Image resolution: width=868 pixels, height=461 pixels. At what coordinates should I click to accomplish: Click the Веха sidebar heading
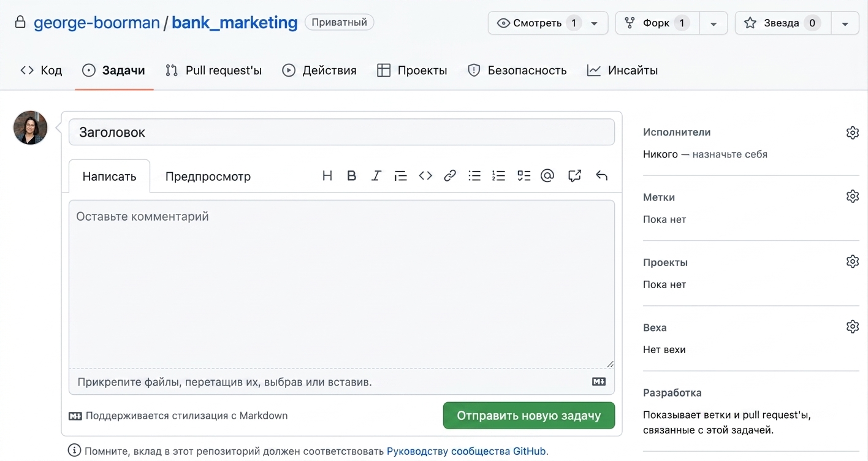pyautogui.click(x=655, y=327)
